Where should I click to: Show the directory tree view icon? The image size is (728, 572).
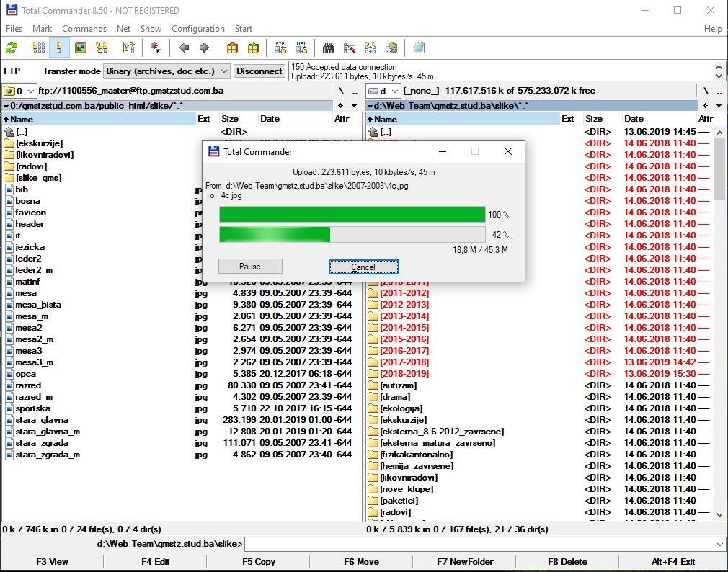click(102, 48)
